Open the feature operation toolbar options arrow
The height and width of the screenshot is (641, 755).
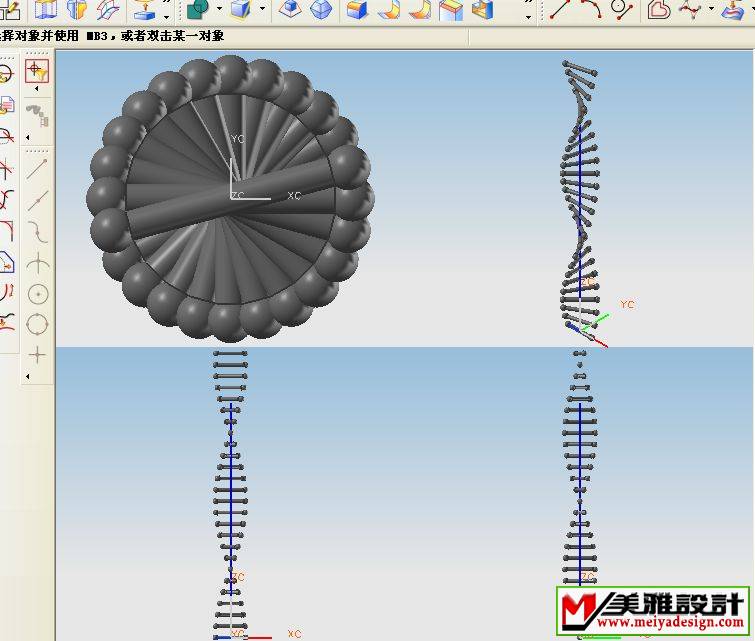(528, 17)
